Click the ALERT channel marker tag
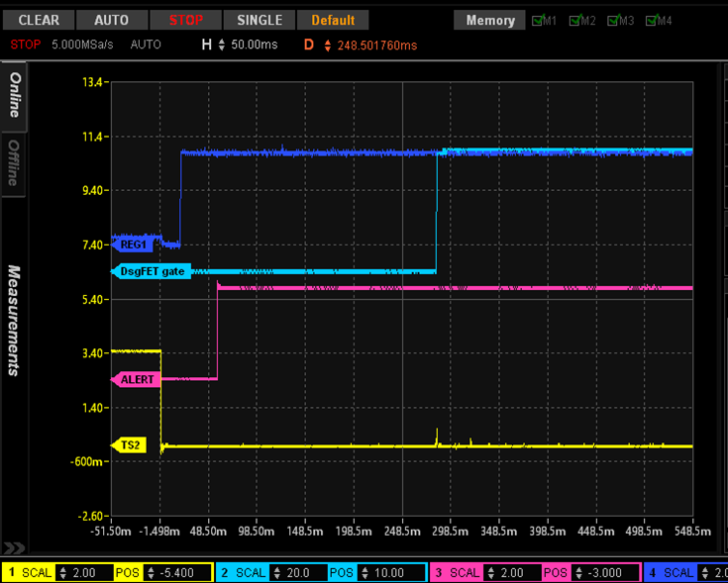Viewport: 728px width, 583px height. (137, 379)
